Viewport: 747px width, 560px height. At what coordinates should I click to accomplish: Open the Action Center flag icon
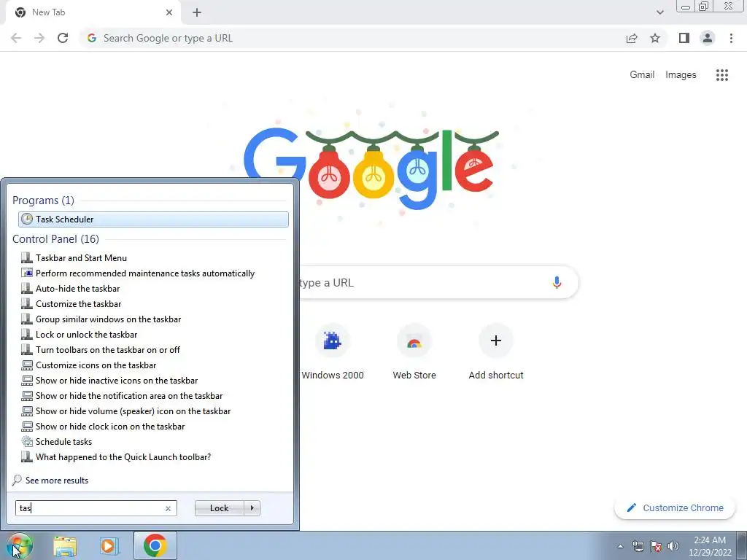click(x=656, y=546)
